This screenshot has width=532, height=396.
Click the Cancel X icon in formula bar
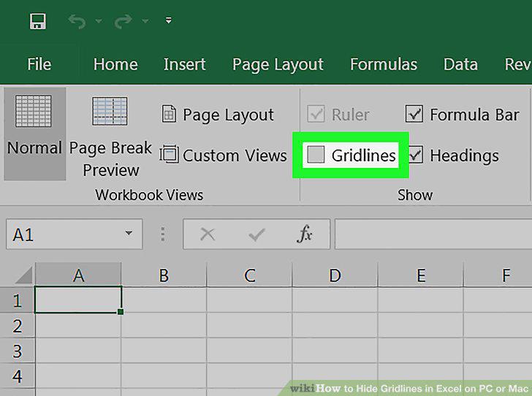208,234
